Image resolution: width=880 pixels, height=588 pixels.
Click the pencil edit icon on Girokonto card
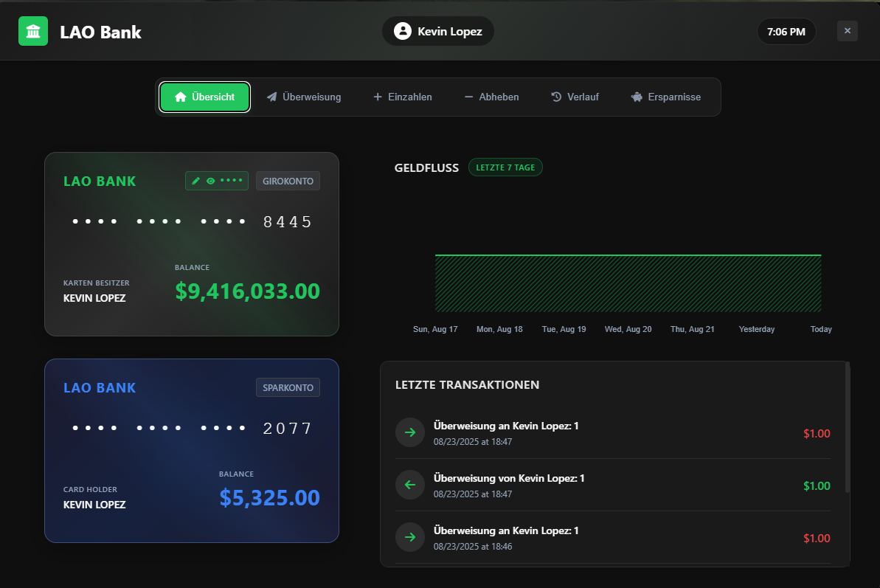pyautogui.click(x=195, y=181)
